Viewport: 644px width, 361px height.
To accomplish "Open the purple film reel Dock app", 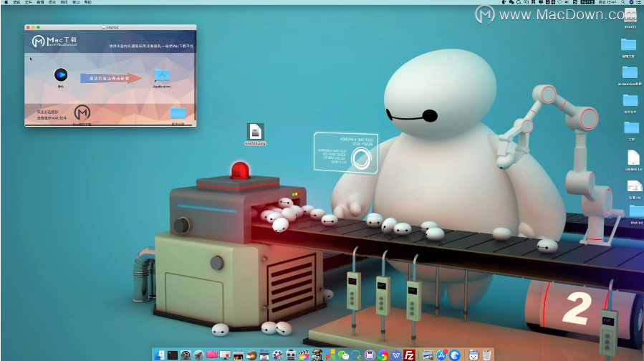I will point(278,355).
